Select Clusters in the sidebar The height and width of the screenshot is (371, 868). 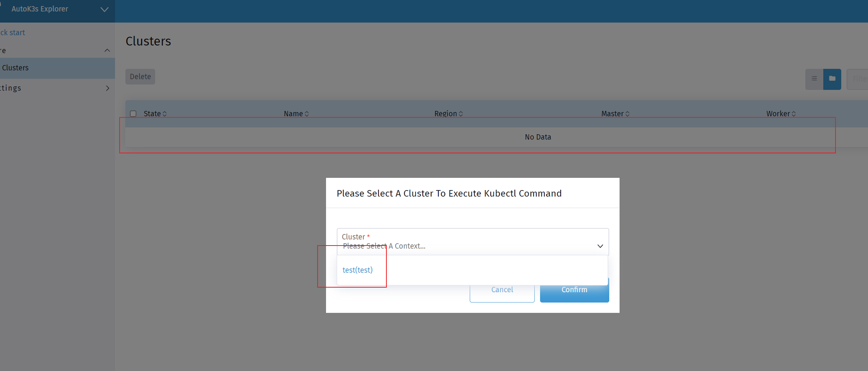pos(16,68)
